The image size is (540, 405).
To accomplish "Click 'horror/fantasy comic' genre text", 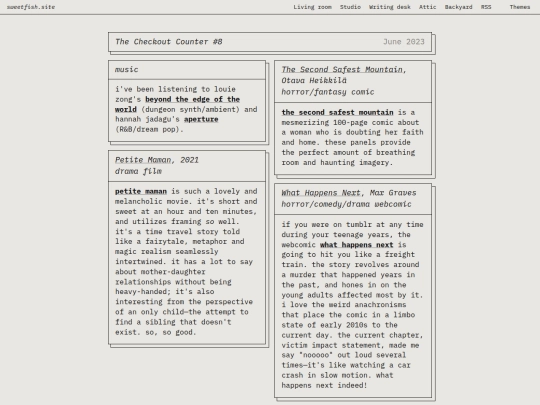I will (x=328, y=92).
